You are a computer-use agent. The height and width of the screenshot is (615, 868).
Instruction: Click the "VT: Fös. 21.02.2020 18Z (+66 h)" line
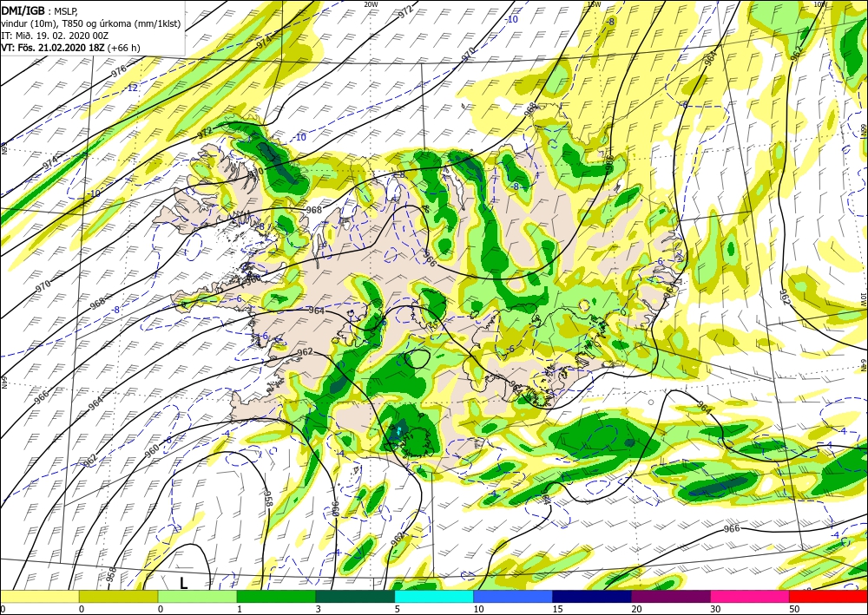coord(70,48)
